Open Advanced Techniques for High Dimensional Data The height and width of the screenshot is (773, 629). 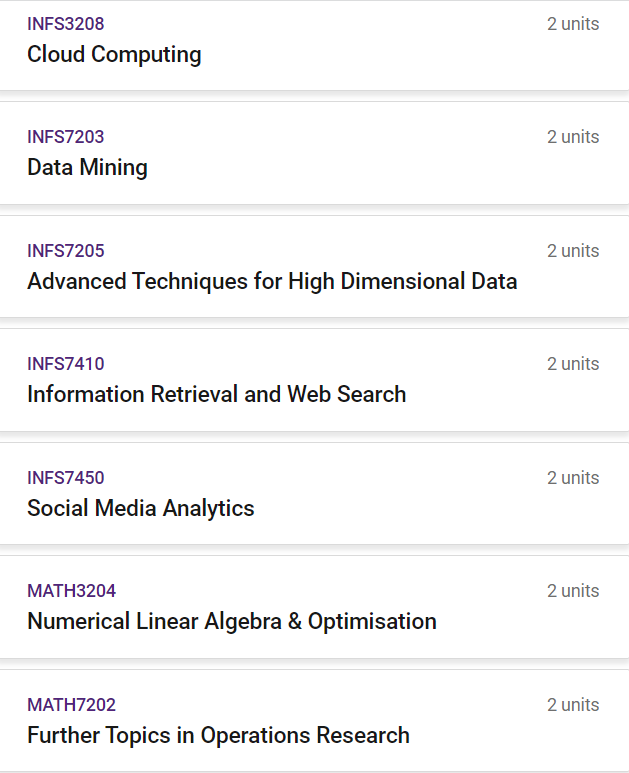[x=272, y=281]
